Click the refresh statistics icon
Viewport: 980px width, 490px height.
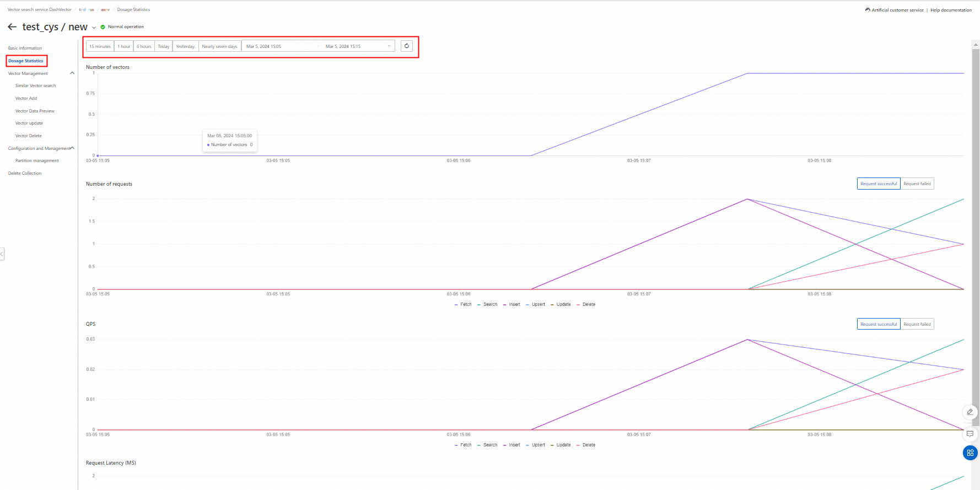(x=407, y=46)
